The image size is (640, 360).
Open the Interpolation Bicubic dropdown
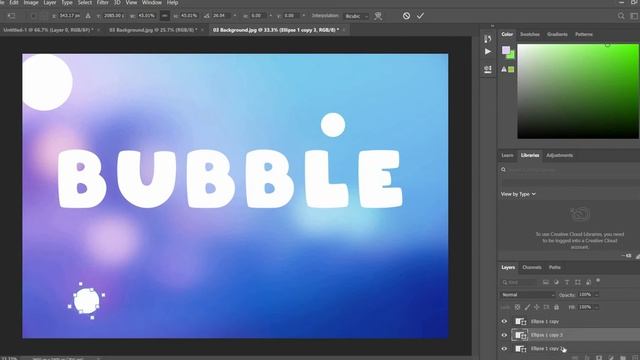(x=356, y=16)
